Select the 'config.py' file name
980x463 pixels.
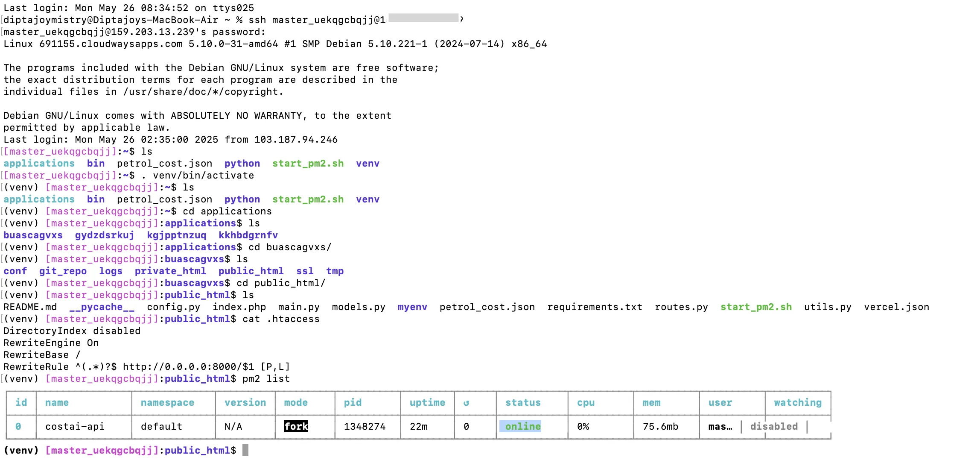pos(174,307)
